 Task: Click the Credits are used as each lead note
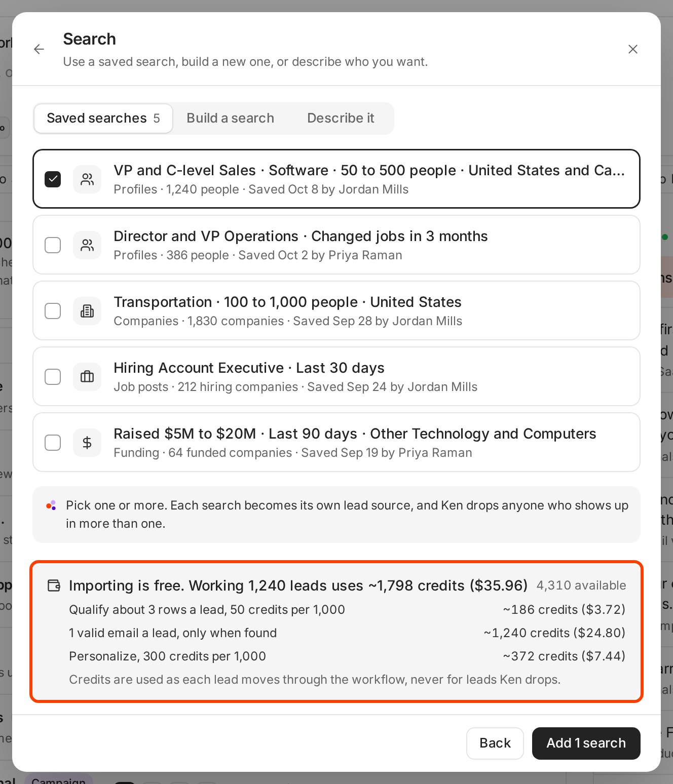(315, 680)
